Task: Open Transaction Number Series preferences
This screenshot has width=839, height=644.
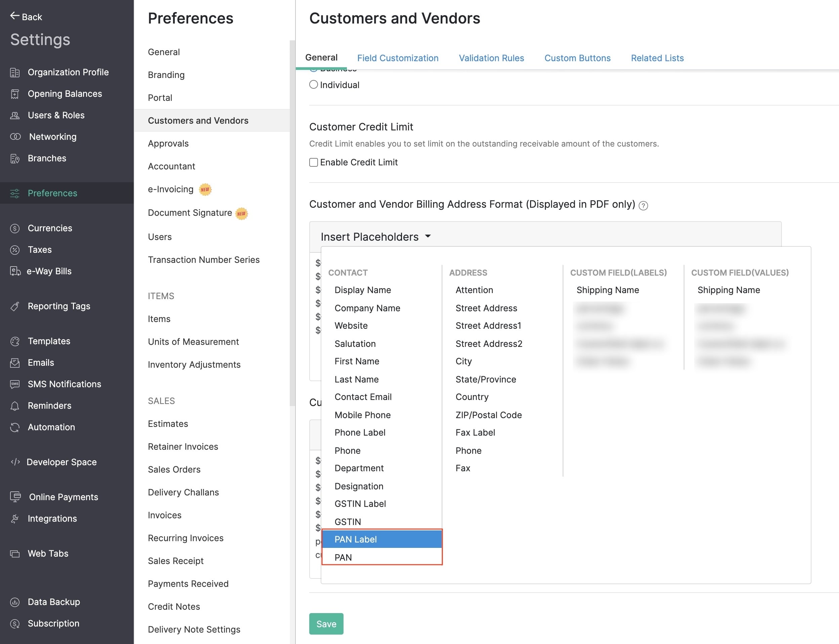Action: (x=203, y=260)
